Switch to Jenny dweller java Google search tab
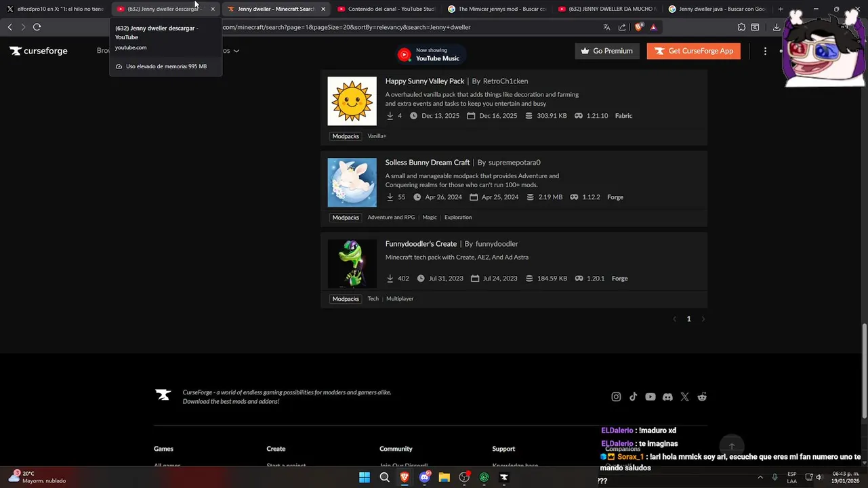 pyautogui.click(x=718, y=9)
